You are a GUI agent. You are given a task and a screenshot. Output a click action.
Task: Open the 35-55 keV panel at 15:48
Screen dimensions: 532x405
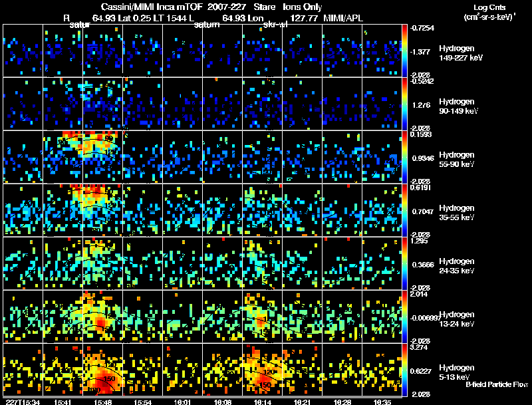103,210
